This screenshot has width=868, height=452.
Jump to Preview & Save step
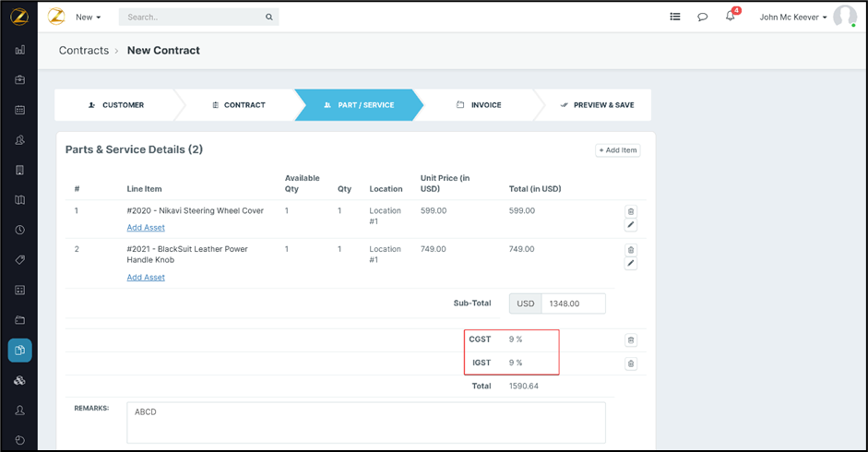597,105
